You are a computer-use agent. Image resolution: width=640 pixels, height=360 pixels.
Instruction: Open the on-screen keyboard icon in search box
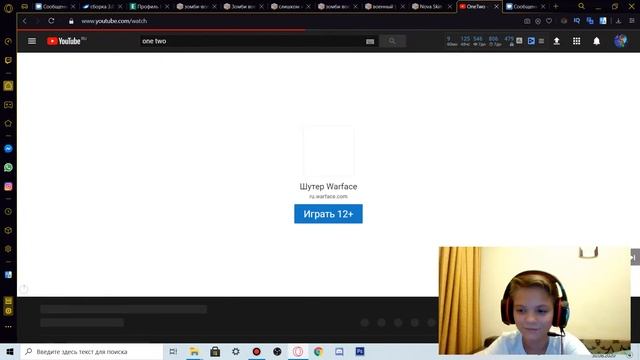pyautogui.click(x=370, y=41)
